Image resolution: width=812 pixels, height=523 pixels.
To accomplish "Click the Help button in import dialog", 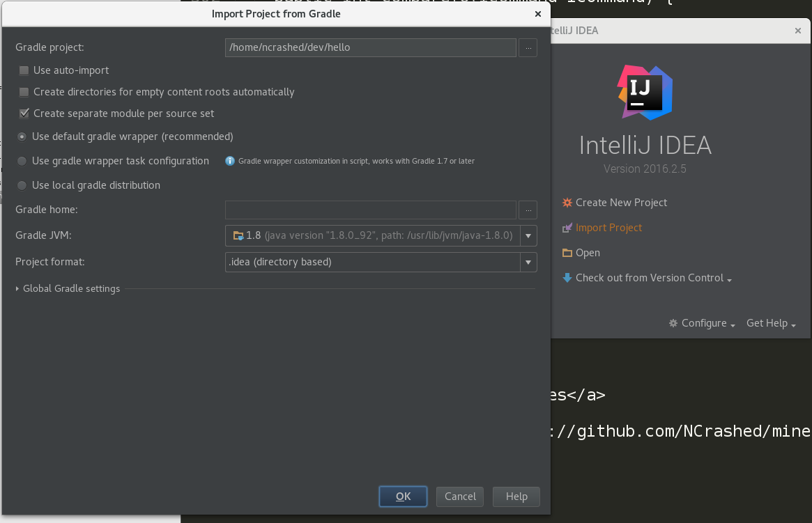I will 516,497.
